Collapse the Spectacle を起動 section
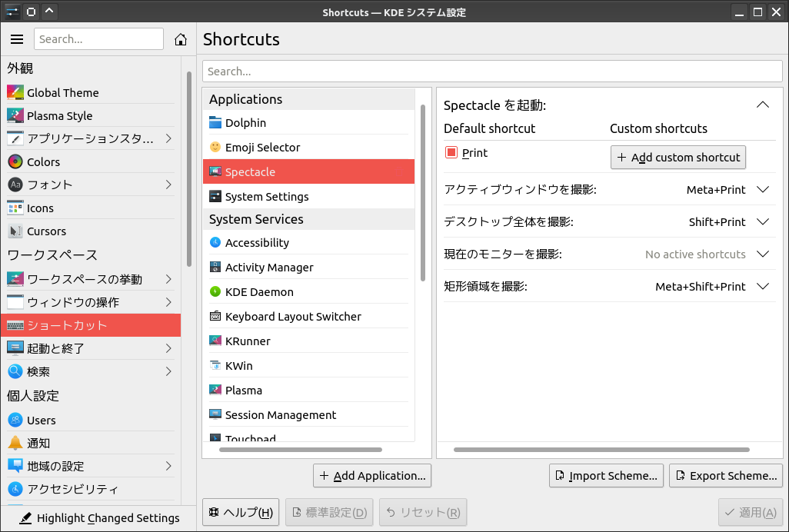789x532 pixels. pos(763,105)
